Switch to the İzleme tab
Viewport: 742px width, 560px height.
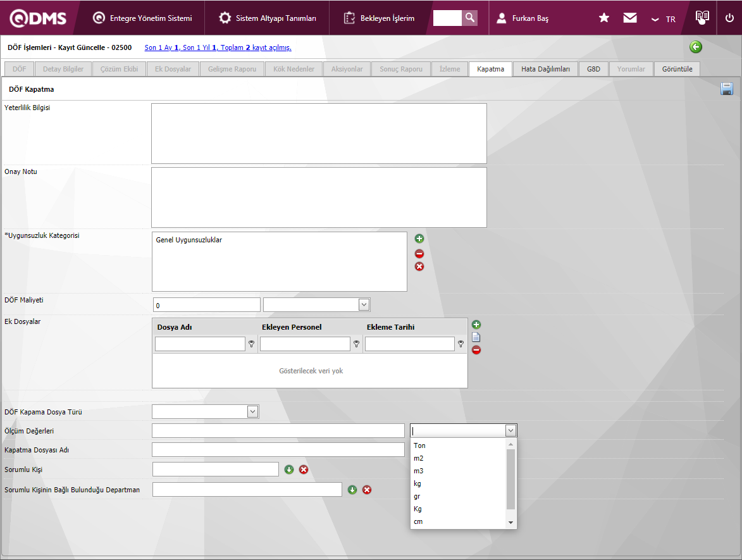click(x=450, y=69)
